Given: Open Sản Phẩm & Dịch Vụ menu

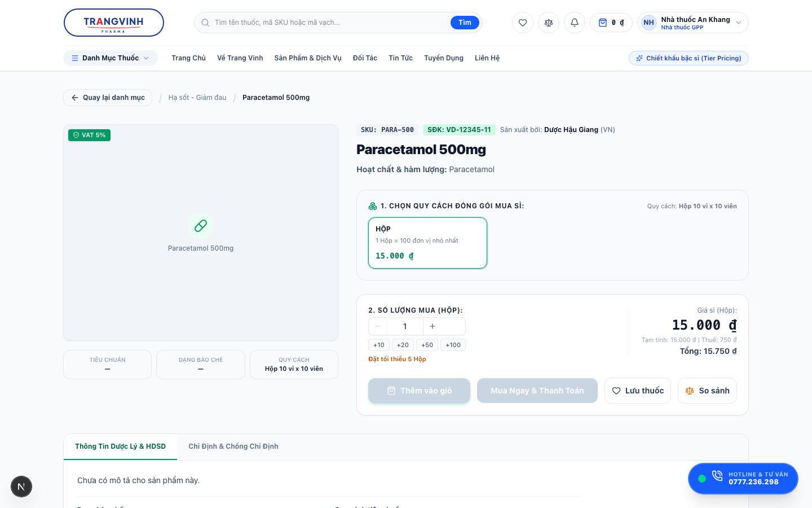Looking at the screenshot, I should point(308,58).
